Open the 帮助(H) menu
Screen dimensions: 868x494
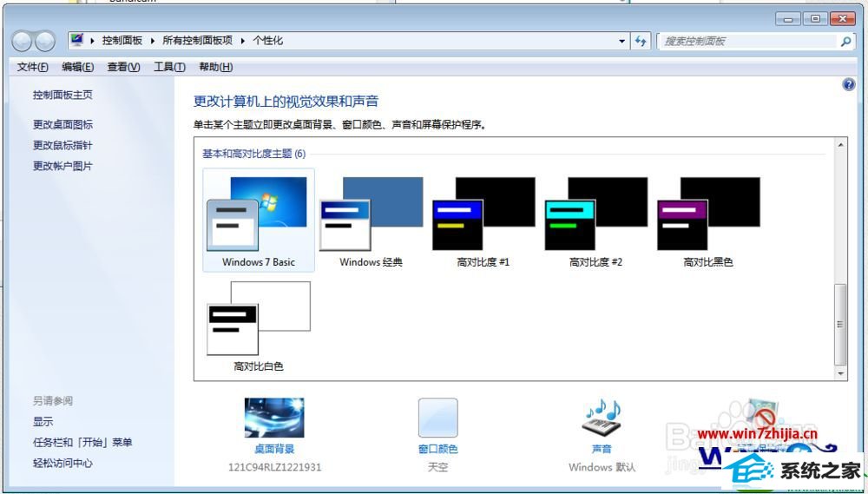(x=216, y=67)
